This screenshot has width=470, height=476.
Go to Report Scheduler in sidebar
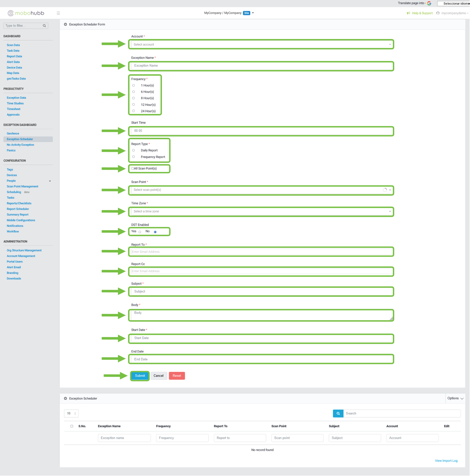pos(18,209)
